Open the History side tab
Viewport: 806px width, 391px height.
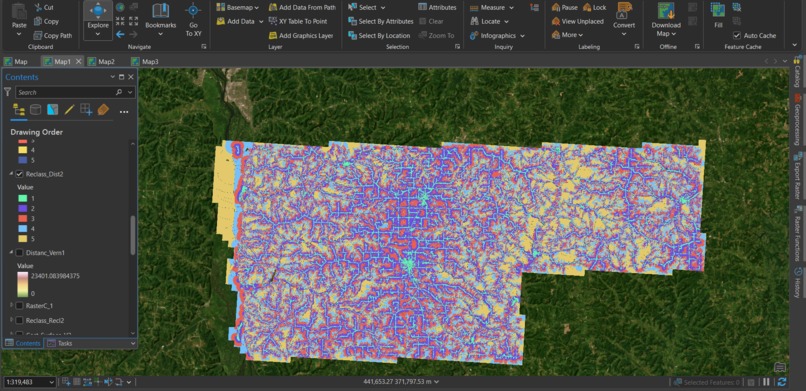point(797,283)
